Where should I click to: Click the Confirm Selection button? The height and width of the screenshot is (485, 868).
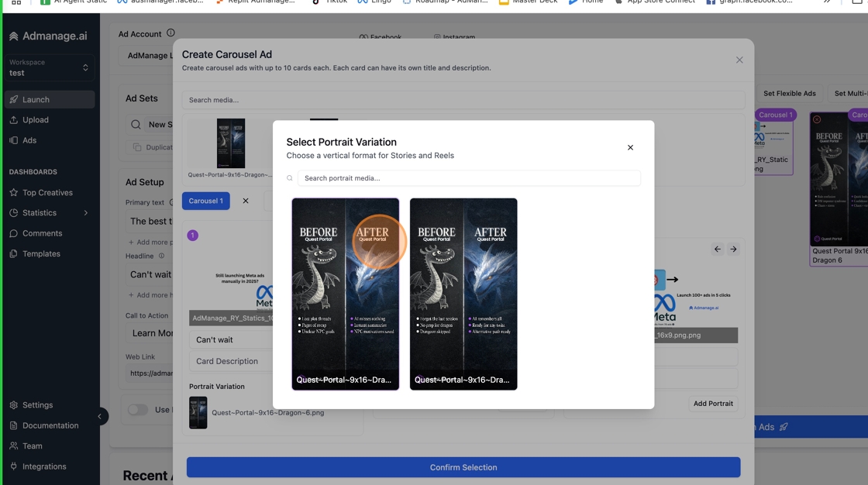click(x=463, y=467)
